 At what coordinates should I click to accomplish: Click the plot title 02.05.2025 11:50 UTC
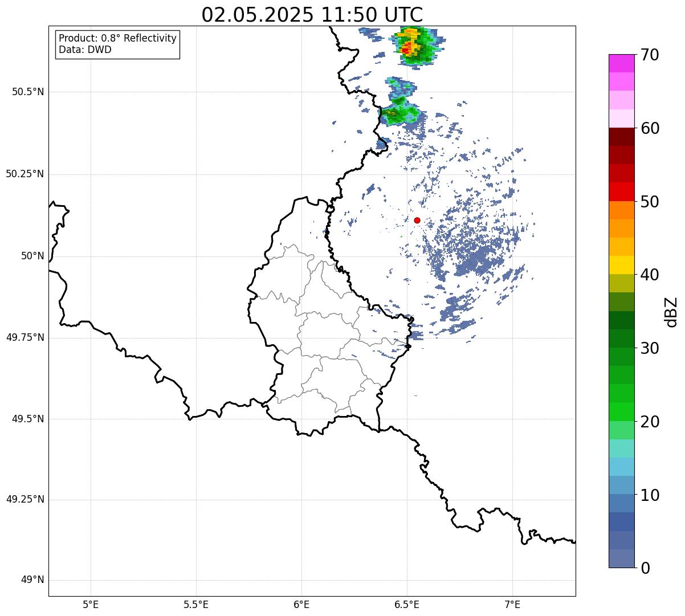point(312,14)
